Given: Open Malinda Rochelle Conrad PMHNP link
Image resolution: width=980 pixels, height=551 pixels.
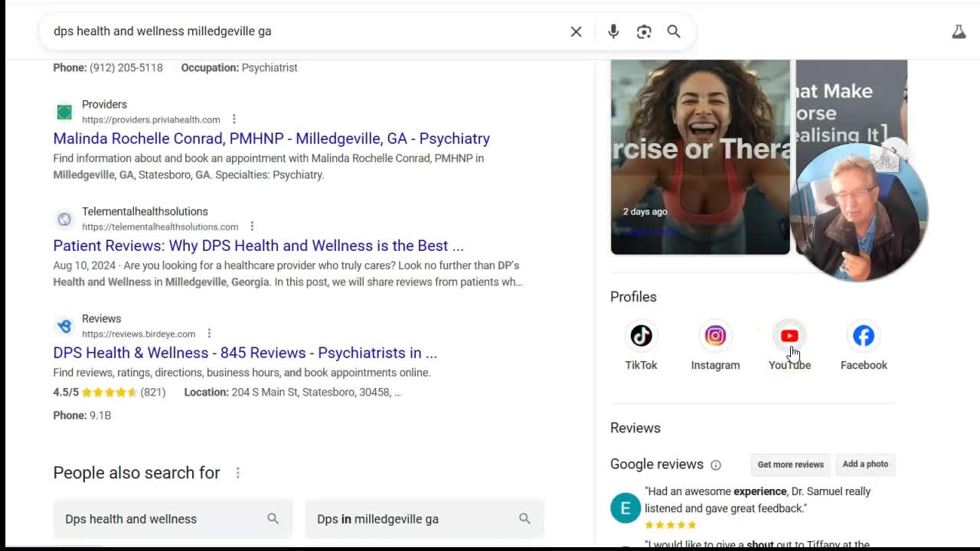Looking at the screenshot, I should point(271,139).
